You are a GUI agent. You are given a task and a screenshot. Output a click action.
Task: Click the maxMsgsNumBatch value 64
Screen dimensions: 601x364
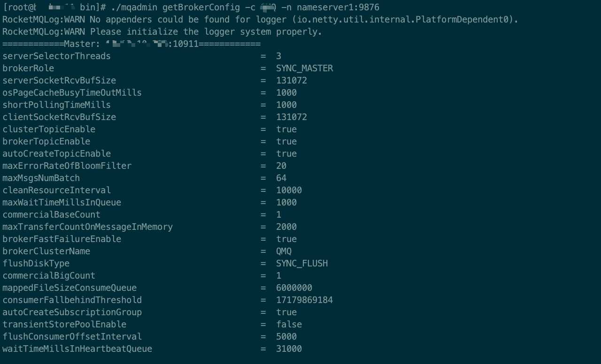pos(281,178)
